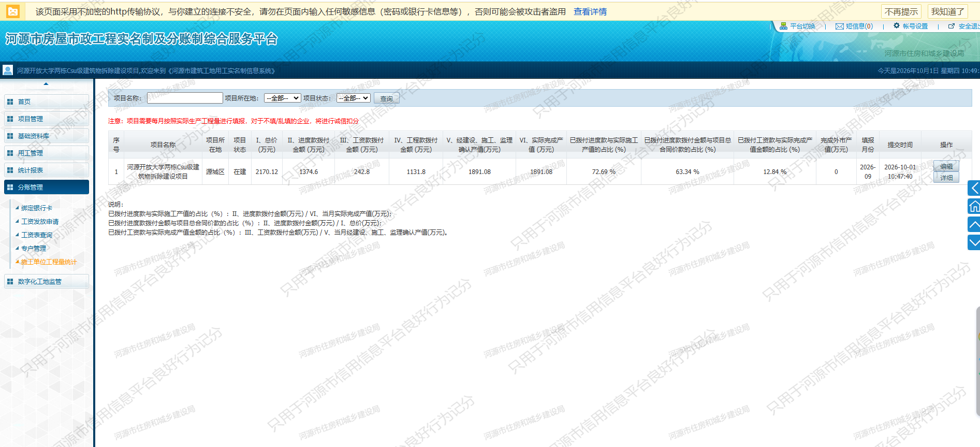Click the user avatar icon in welcome bar

(8, 70)
